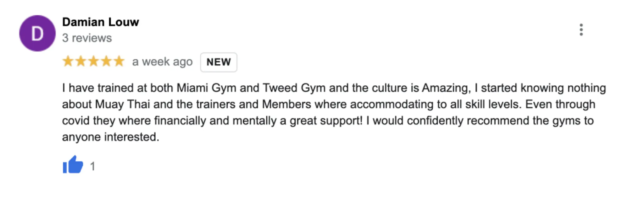
Task: Like the review with thumbs-up icon
Action: coord(73,165)
